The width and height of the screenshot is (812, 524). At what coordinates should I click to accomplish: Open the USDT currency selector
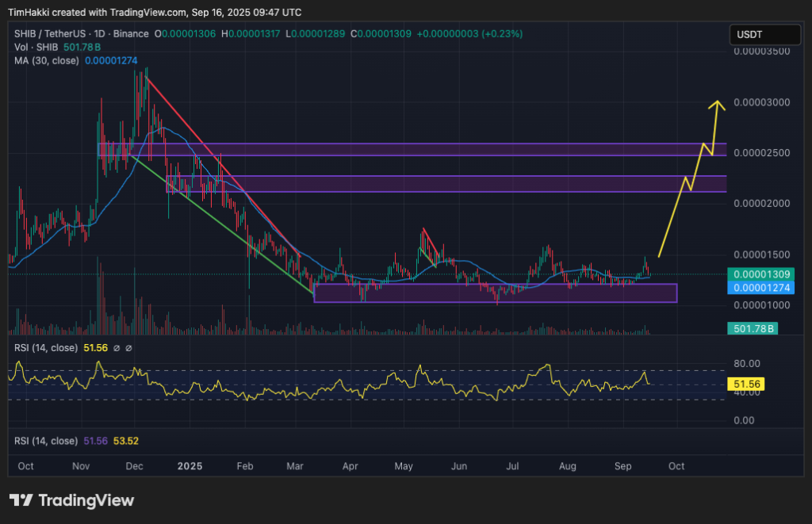[x=764, y=34]
